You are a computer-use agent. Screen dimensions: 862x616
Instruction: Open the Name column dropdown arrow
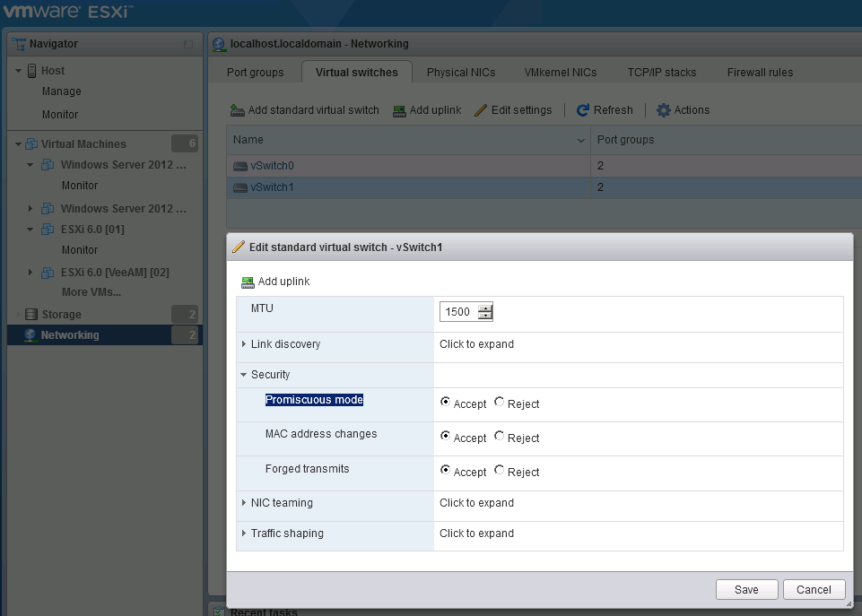[580, 141]
